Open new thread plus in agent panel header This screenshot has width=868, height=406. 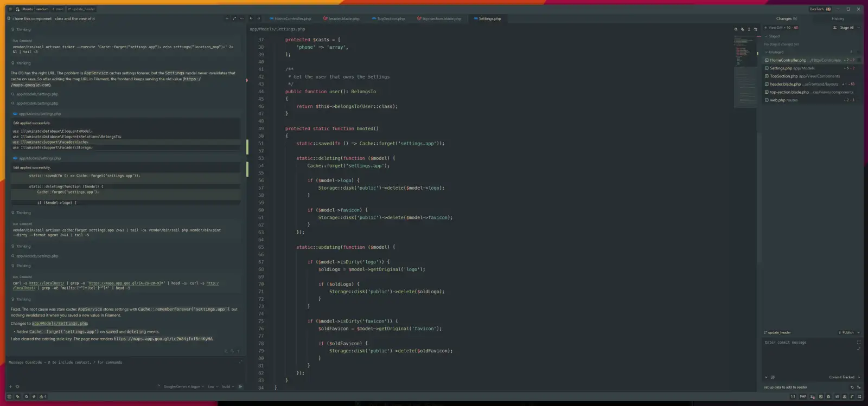(x=227, y=18)
